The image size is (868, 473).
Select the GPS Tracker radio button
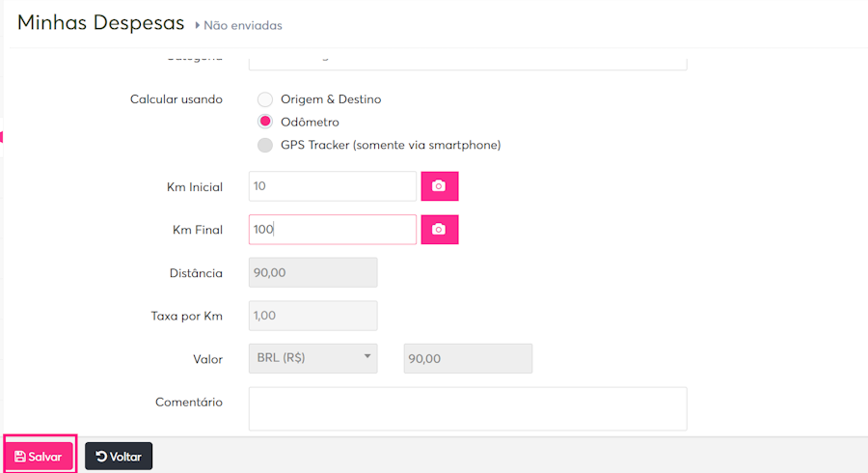click(x=265, y=146)
